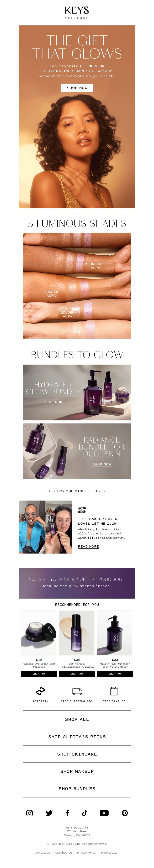The width and height of the screenshot is (154, 868).
Task: Read more about Mikayla Jane story
Action: click(x=88, y=546)
